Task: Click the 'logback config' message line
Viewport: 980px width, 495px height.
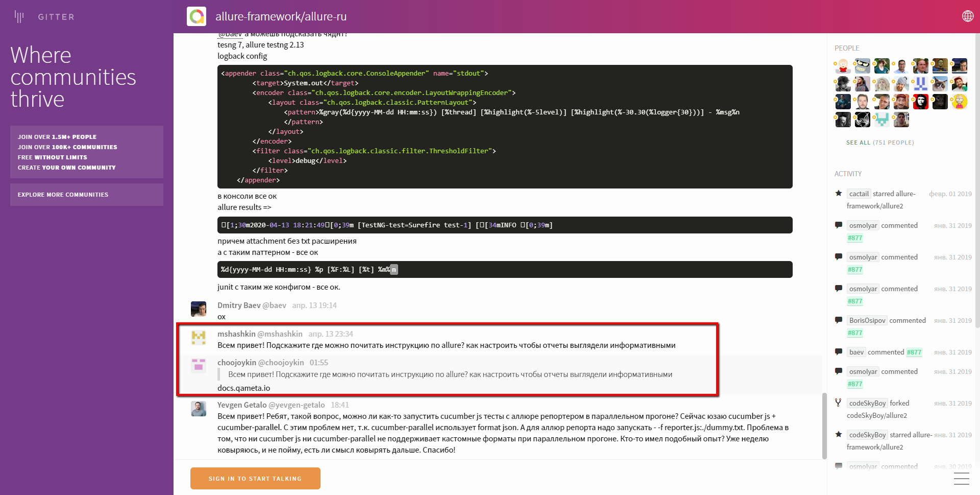Action: tap(242, 56)
